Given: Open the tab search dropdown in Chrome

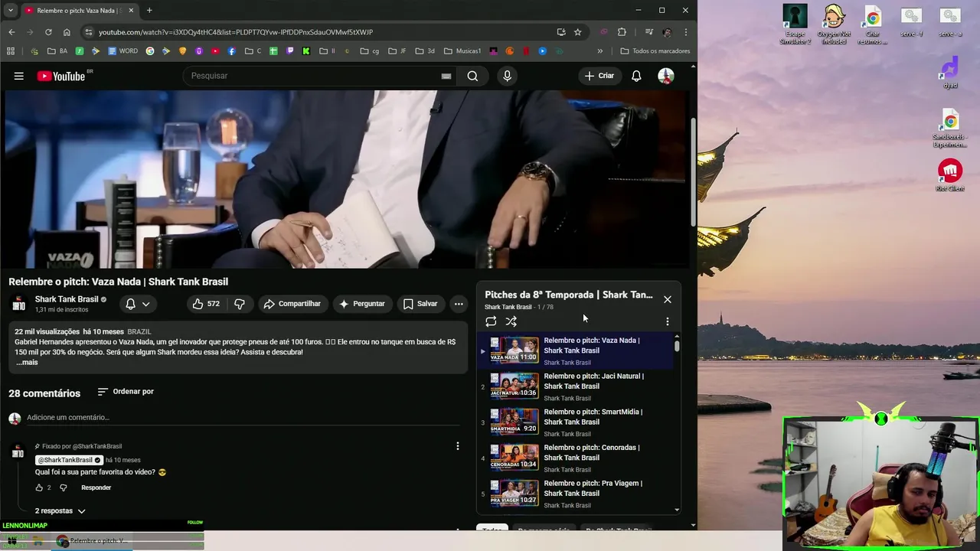Looking at the screenshot, I should click(x=11, y=11).
